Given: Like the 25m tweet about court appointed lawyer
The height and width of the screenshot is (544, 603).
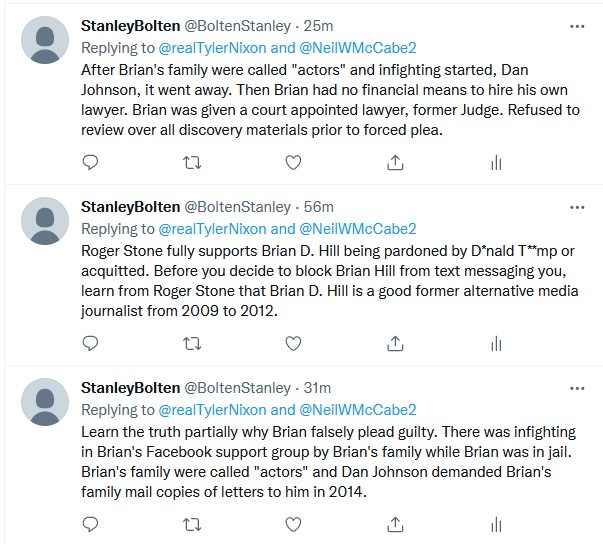Looking at the screenshot, I should (x=293, y=162).
